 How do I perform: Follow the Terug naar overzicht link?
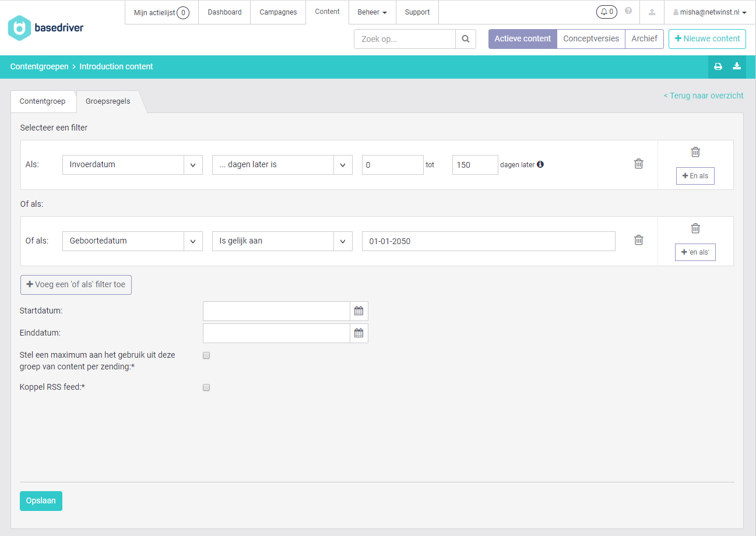(x=704, y=96)
